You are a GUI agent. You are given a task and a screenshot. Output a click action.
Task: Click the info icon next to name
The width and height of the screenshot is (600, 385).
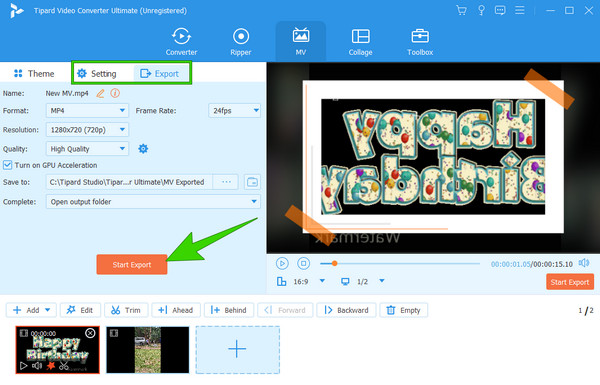[115, 93]
